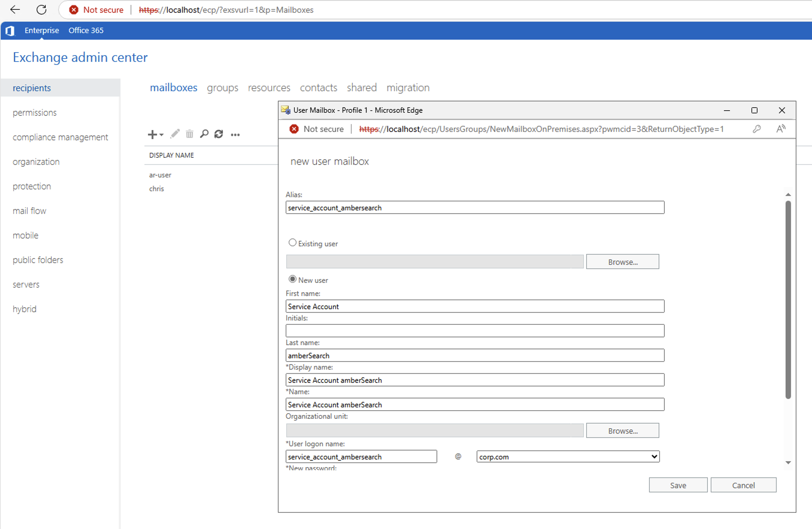
Task: Click Browse next to Existing user field
Action: (x=623, y=262)
